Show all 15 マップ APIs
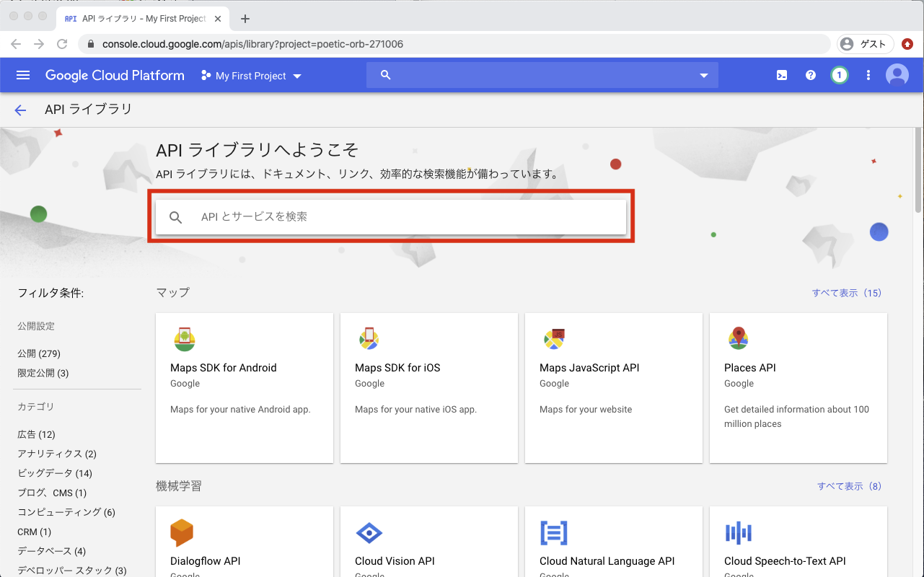This screenshot has width=924, height=577. 847,293
